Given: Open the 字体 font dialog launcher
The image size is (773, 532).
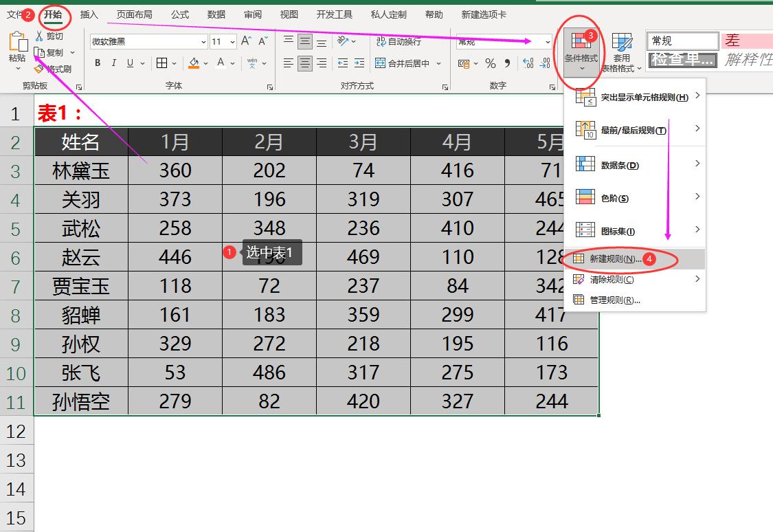Looking at the screenshot, I should (270, 87).
